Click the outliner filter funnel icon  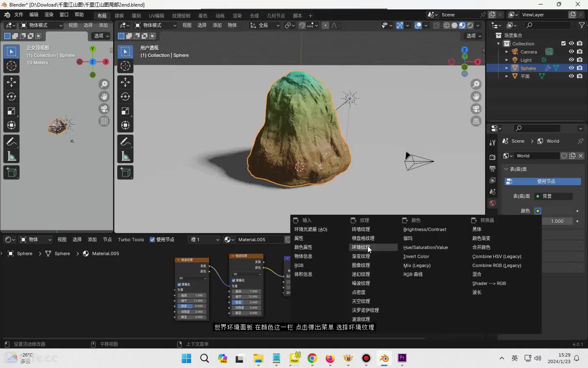coord(581,25)
